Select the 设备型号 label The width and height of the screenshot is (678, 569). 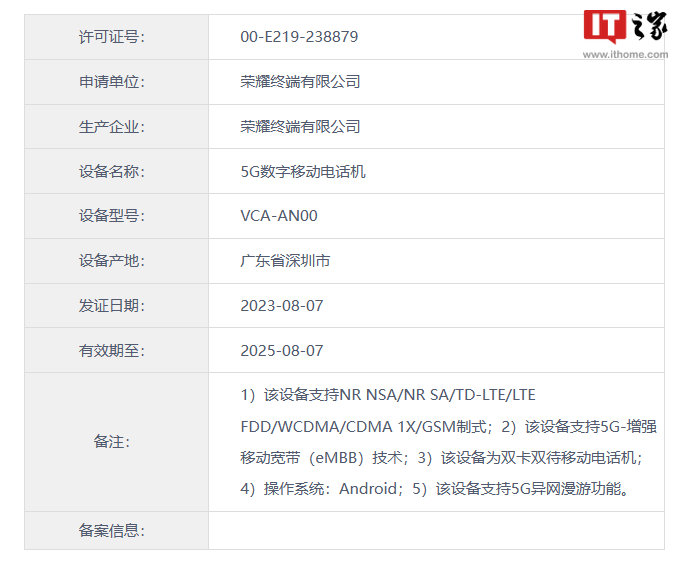pyautogui.click(x=112, y=216)
